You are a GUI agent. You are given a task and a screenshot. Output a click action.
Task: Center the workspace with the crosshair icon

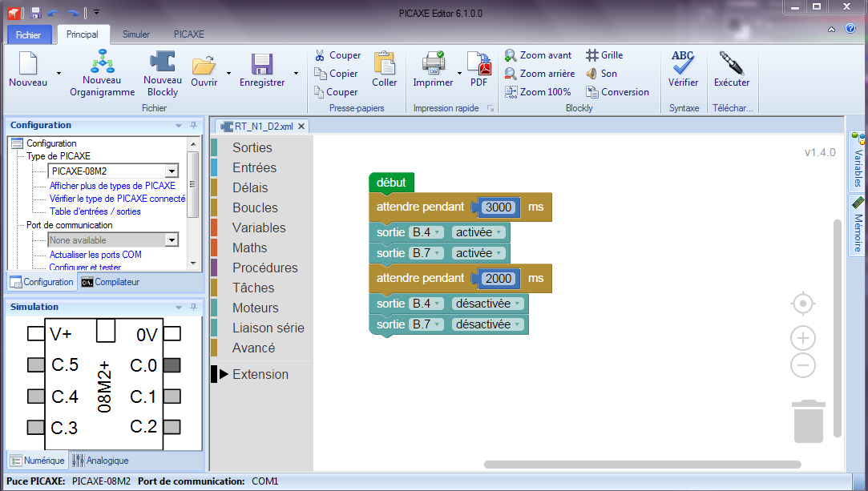point(802,304)
